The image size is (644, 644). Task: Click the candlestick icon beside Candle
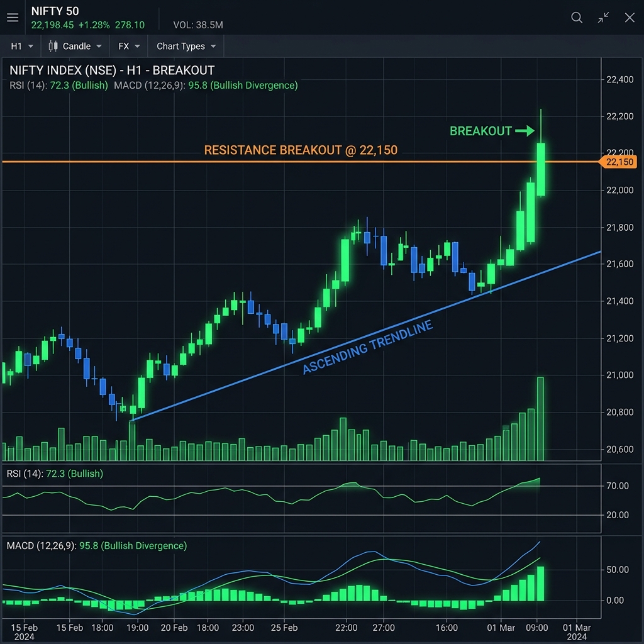pos(53,46)
